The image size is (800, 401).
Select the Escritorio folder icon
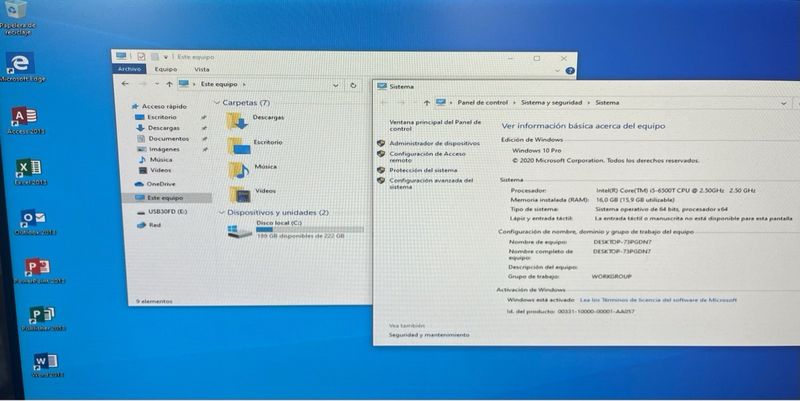pyautogui.click(x=239, y=146)
